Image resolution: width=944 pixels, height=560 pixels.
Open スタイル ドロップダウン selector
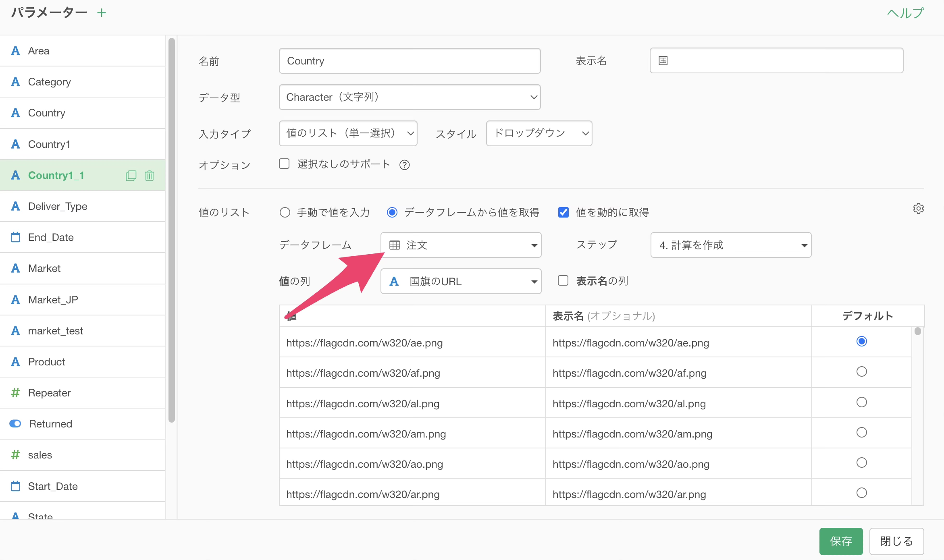point(539,133)
